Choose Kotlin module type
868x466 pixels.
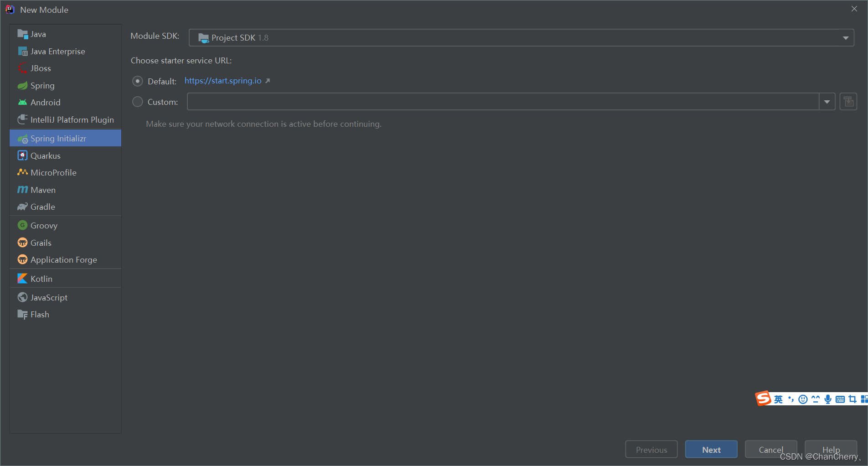coord(65,279)
